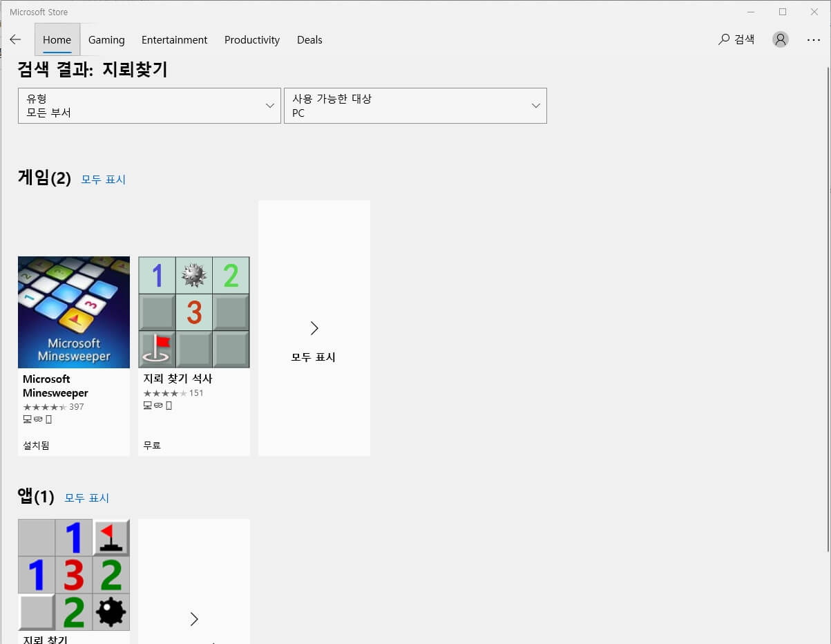This screenshot has height=644, width=831.
Task: Expand the 유형 모든 부서 dropdown
Action: pos(149,106)
